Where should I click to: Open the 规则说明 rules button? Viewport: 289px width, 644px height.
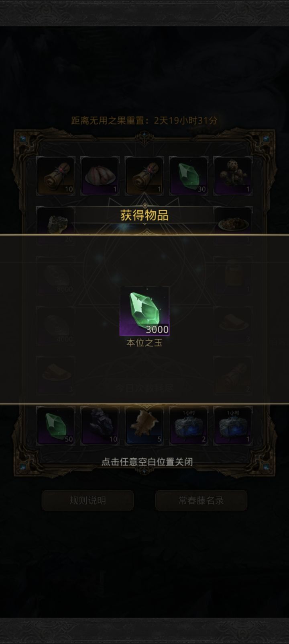[88, 500]
